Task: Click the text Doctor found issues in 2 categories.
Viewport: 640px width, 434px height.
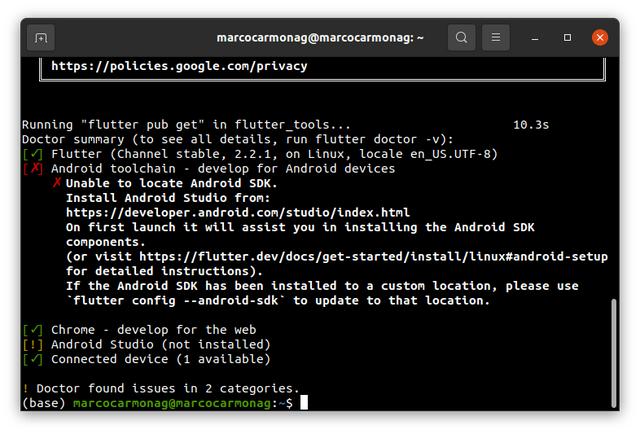Action: point(168,389)
